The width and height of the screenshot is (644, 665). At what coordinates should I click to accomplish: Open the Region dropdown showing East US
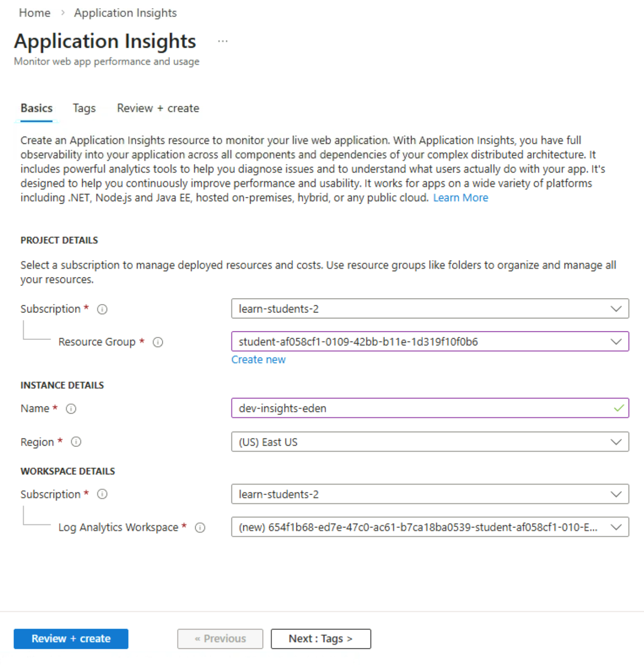pos(429,442)
